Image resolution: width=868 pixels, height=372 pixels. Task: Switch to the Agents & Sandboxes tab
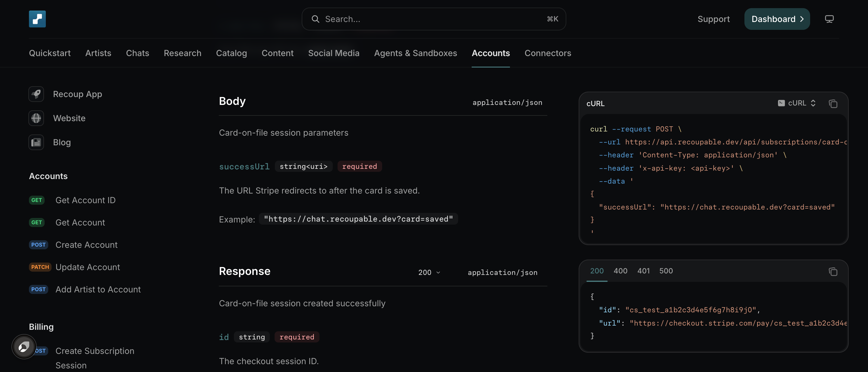(x=416, y=53)
